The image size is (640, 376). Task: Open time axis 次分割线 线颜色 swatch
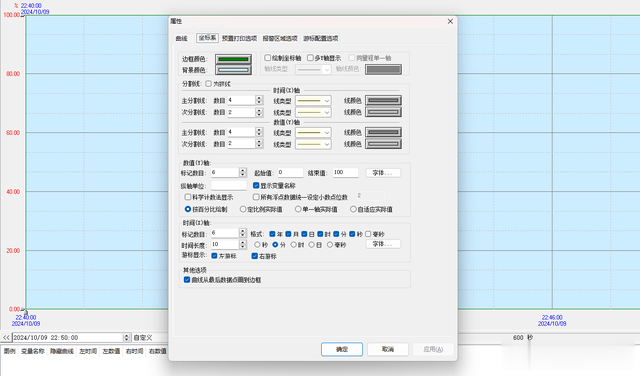[383, 112]
